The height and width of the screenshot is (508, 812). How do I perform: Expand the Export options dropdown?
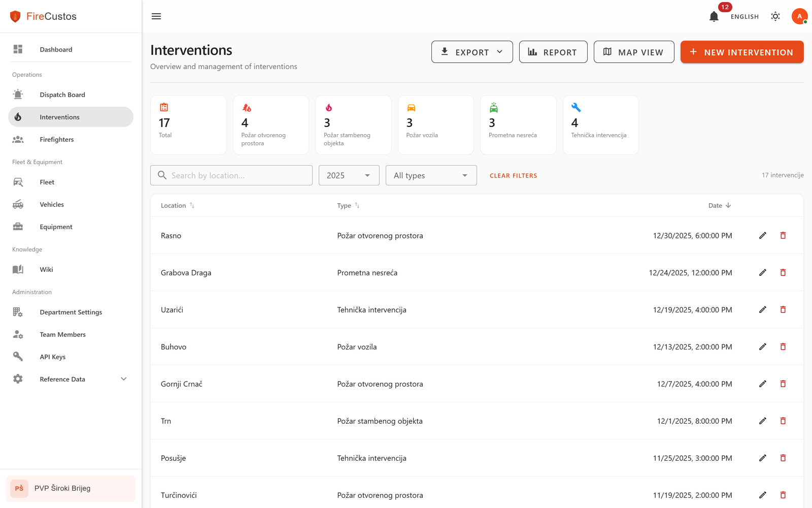coord(472,52)
